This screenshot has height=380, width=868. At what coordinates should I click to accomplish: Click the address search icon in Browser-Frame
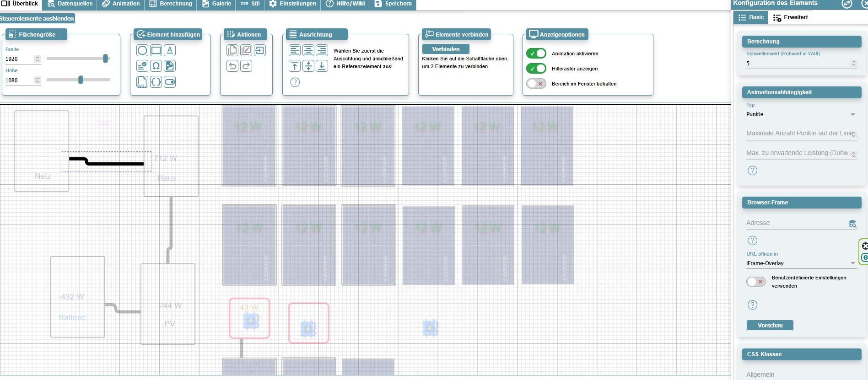(852, 224)
